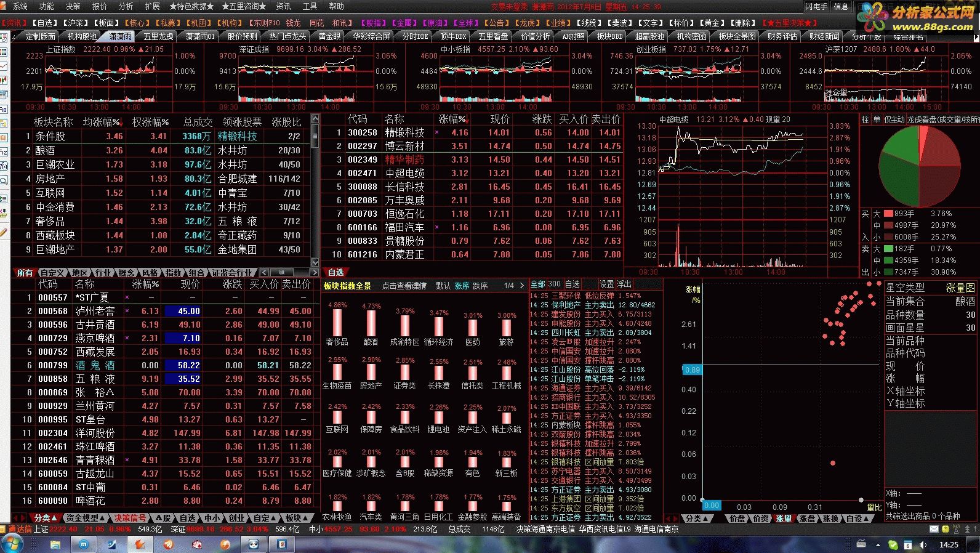Open the ★特色数据★ menu
Viewport: 980px width, 553px height.
(191, 6)
